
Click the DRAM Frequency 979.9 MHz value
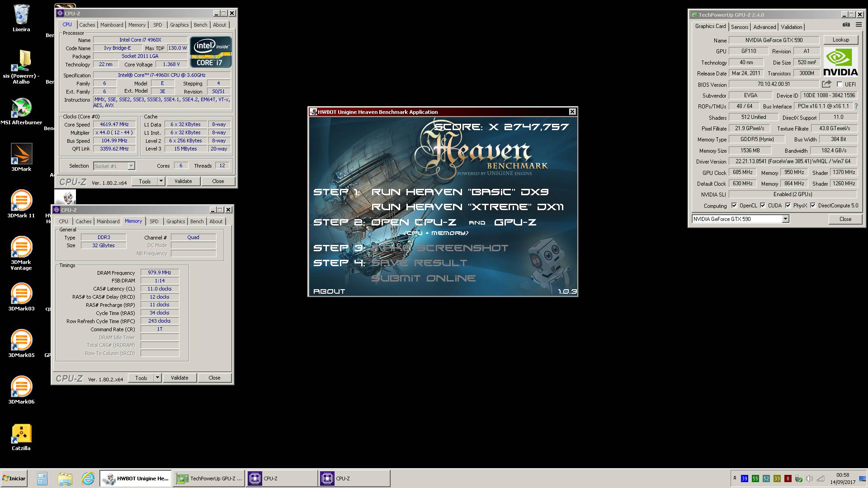tap(160, 272)
